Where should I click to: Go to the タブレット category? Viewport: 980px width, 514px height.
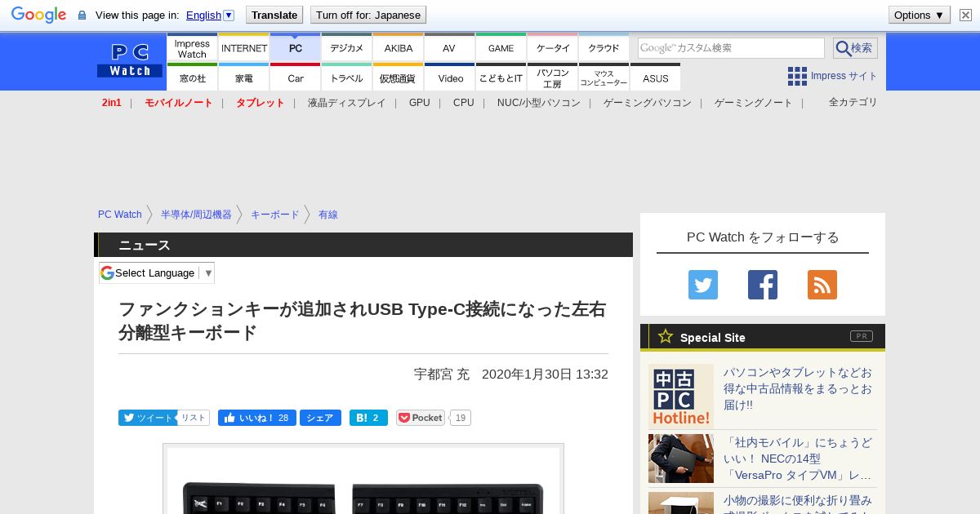pos(260,103)
